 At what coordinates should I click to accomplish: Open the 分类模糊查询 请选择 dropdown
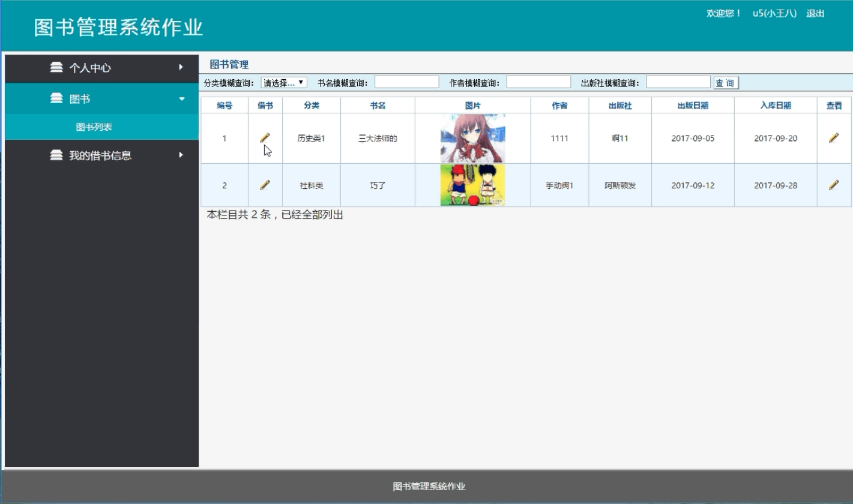(285, 82)
